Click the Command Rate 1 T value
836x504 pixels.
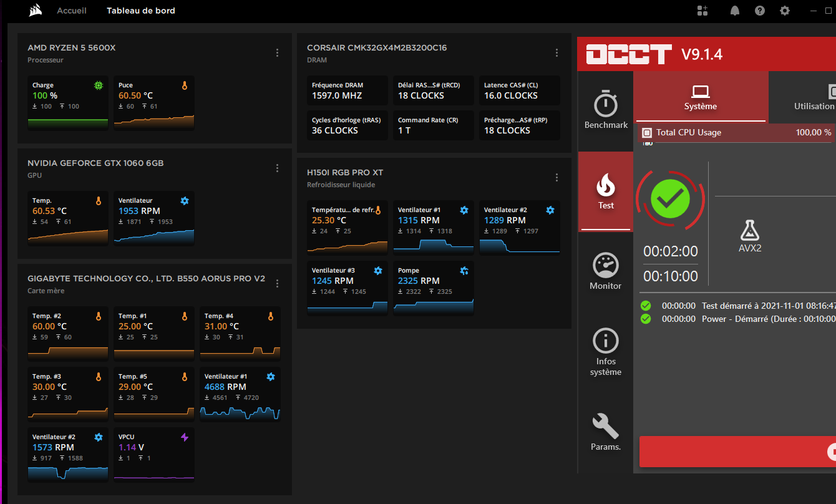404,131
